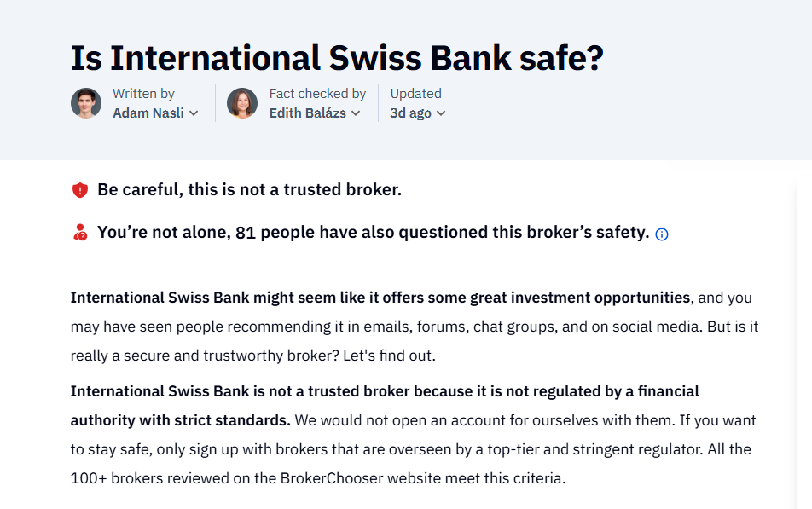Screen dimensions: 812x509
Task: Click the Adam Nasli author name
Action: tap(148, 113)
